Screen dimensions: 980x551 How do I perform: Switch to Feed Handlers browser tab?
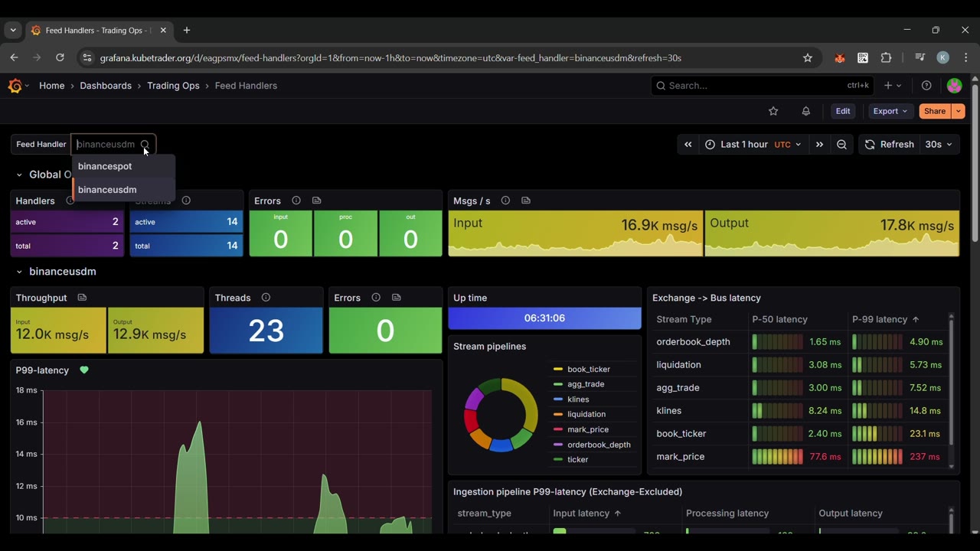(x=98, y=31)
